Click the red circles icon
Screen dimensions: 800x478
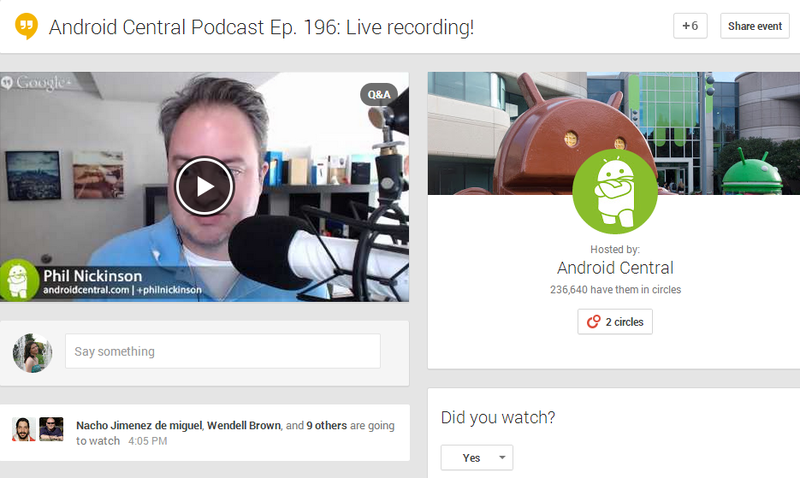593,321
